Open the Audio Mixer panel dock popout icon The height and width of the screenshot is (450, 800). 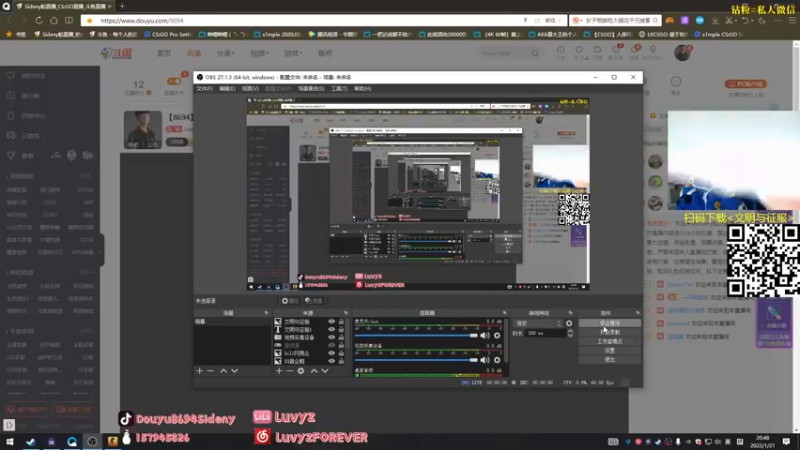pyautogui.click(x=504, y=313)
